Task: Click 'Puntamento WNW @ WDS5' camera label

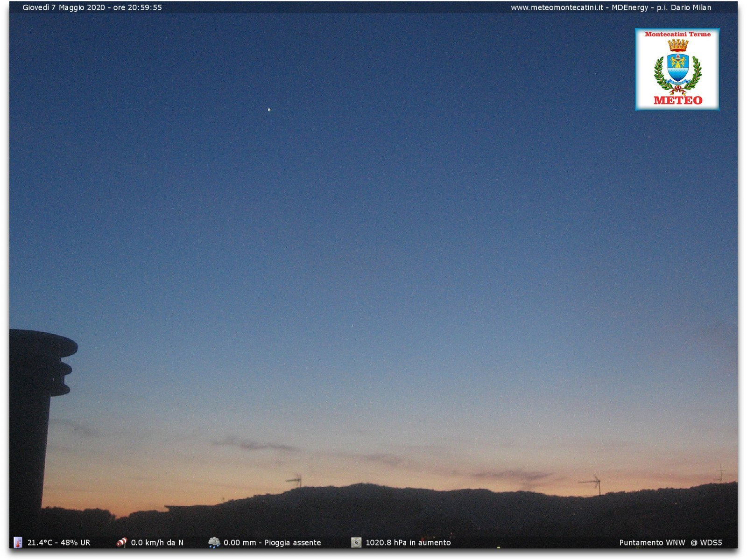Action: pos(670,543)
